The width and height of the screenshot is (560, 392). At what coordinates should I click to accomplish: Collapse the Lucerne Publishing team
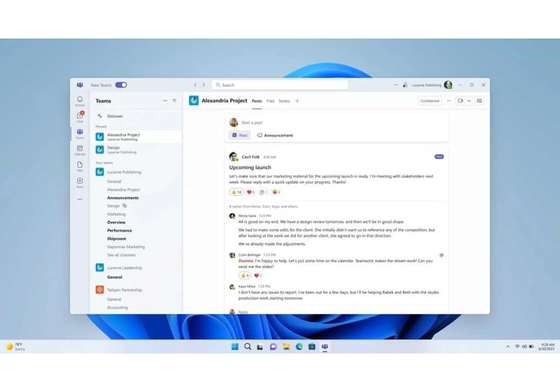(x=124, y=172)
